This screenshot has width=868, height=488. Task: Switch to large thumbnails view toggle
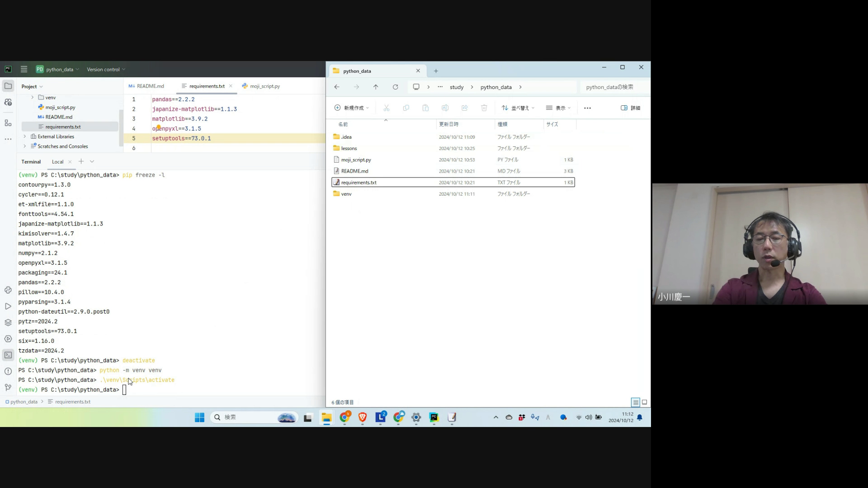(x=645, y=402)
